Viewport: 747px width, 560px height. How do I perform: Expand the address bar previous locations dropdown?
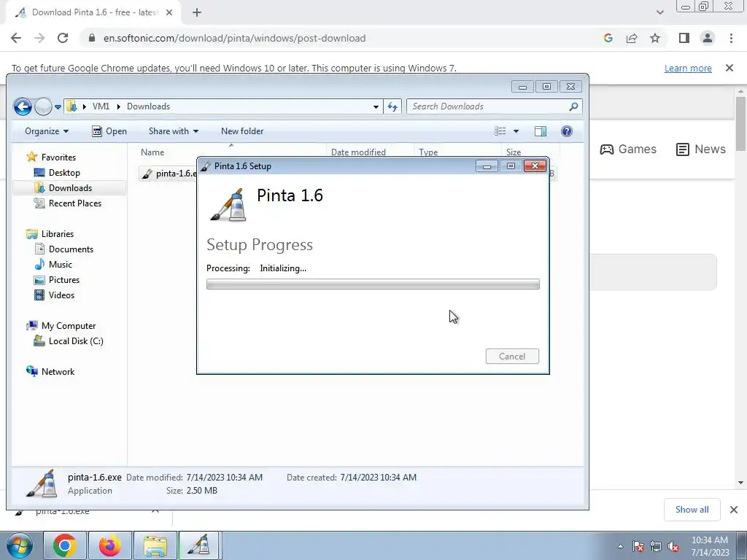click(376, 106)
